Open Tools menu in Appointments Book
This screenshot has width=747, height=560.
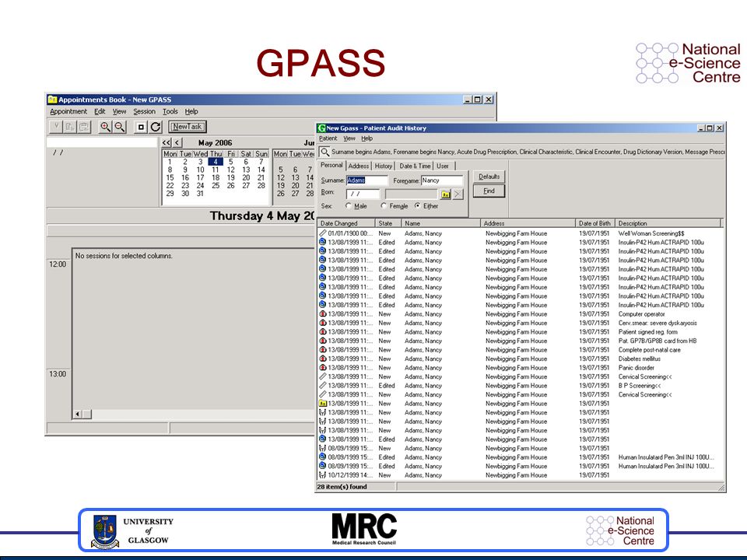(x=170, y=111)
